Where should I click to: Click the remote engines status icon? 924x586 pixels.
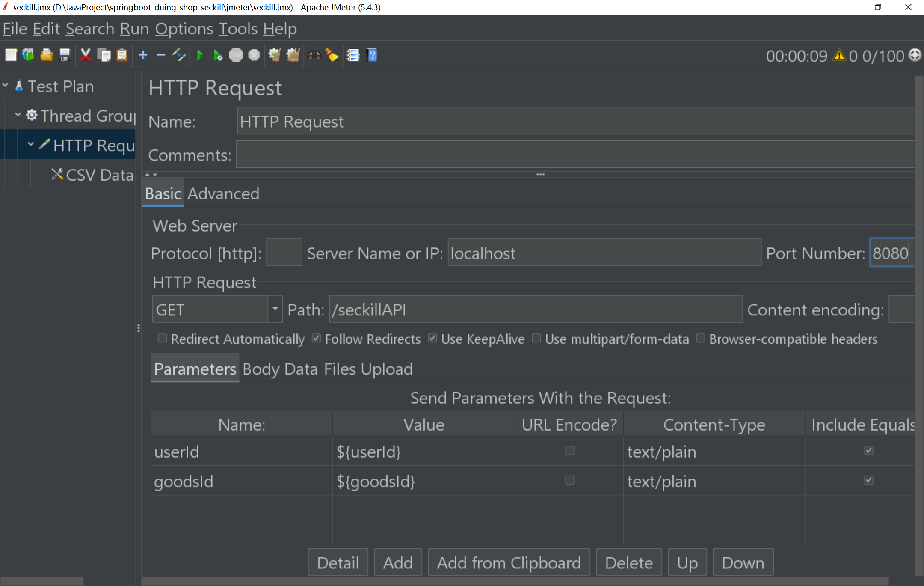915,55
